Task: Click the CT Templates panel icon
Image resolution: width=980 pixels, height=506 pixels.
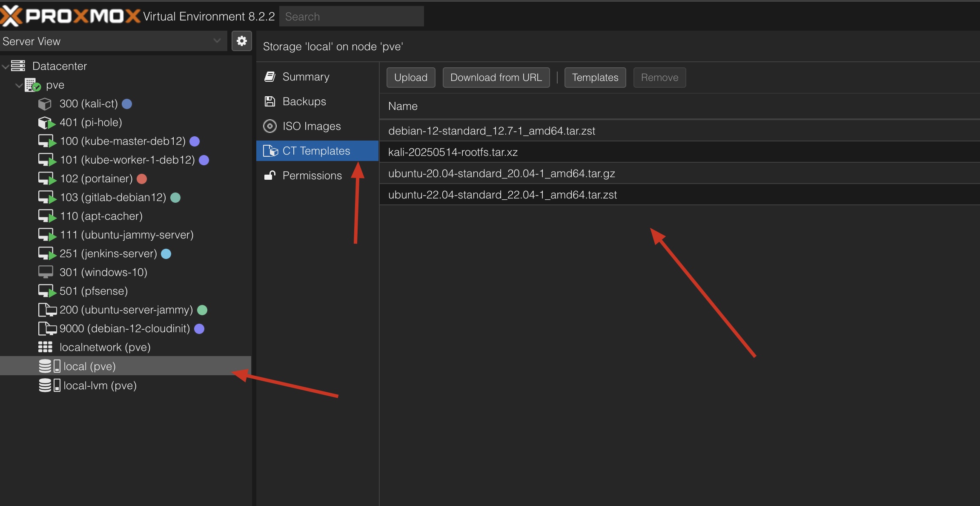Action: pyautogui.click(x=270, y=151)
